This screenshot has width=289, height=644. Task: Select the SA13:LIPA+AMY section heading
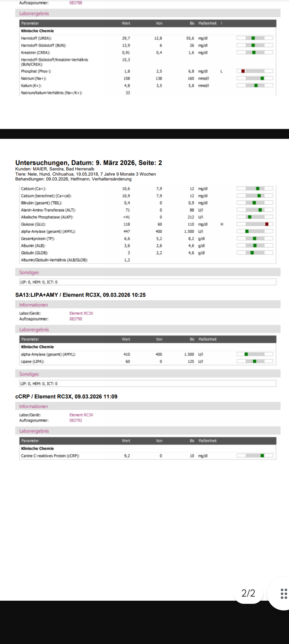(x=80, y=295)
